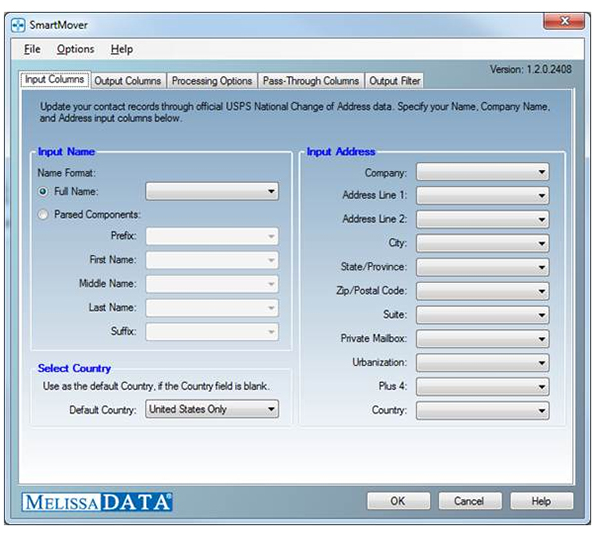Click the Melissa Data logo

coord(97,502)
